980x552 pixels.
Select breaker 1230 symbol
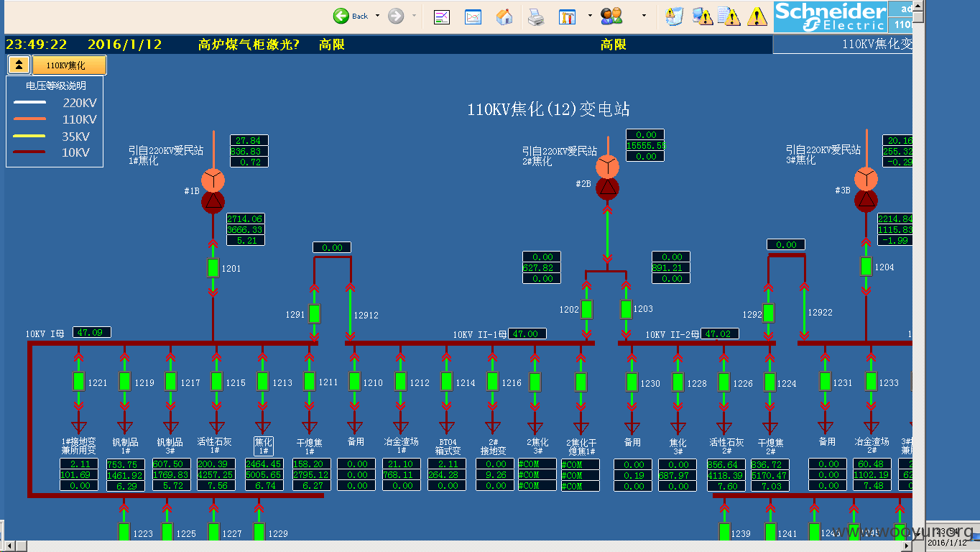click(632, 382)
